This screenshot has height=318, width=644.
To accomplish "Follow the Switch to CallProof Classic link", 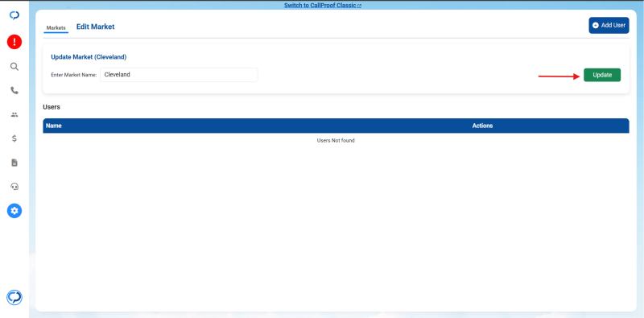I will click(323, 6).
